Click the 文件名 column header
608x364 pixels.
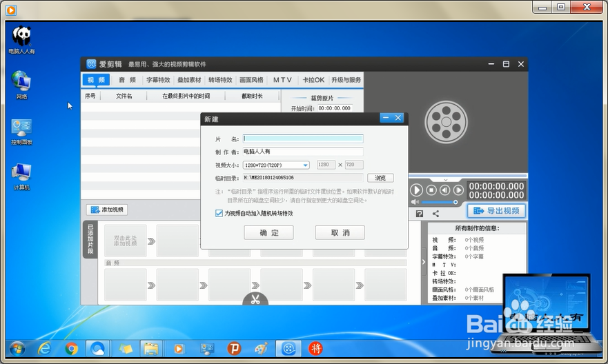pos(124,96)
